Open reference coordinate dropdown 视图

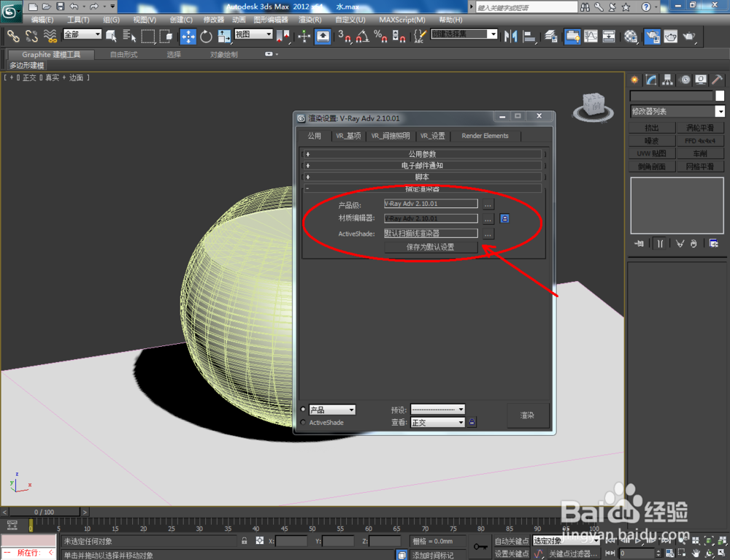[253, 34]
